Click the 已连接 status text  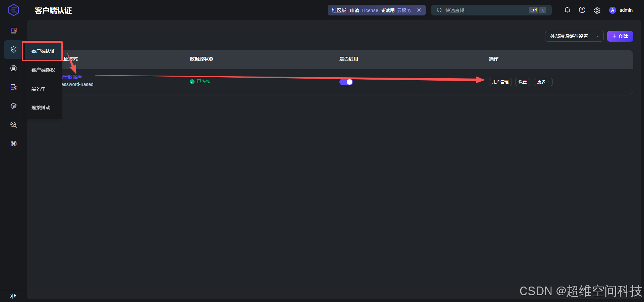[204, 81]
